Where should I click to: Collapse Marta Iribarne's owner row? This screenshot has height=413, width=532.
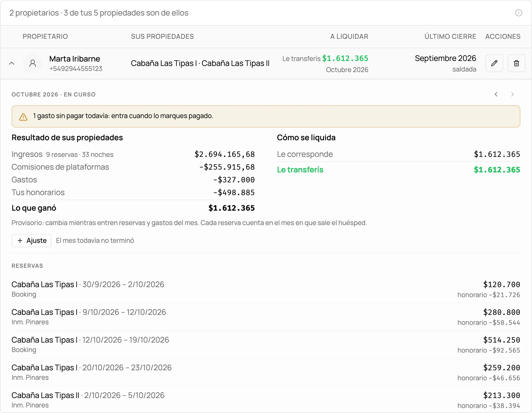point(12,63)
